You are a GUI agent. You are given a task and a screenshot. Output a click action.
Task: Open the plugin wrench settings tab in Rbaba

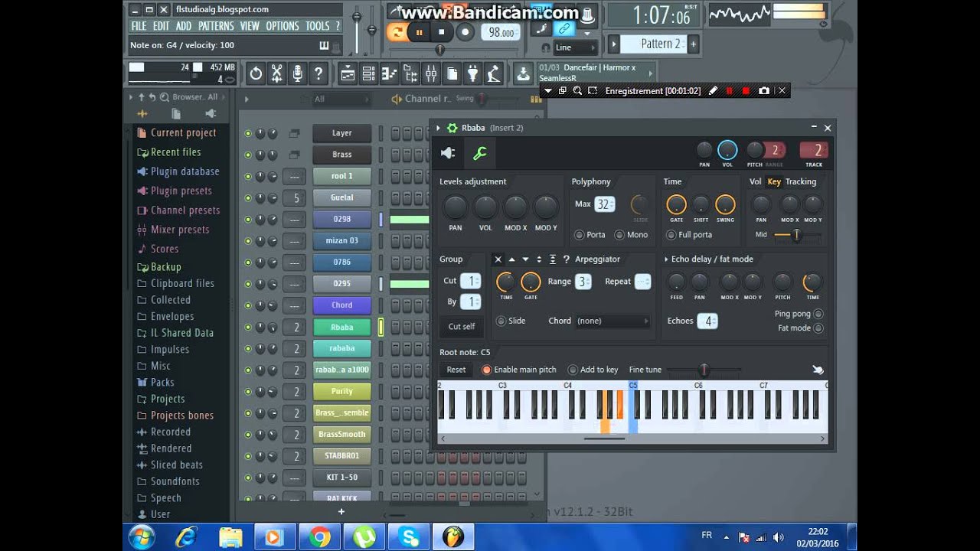[479, 154]
